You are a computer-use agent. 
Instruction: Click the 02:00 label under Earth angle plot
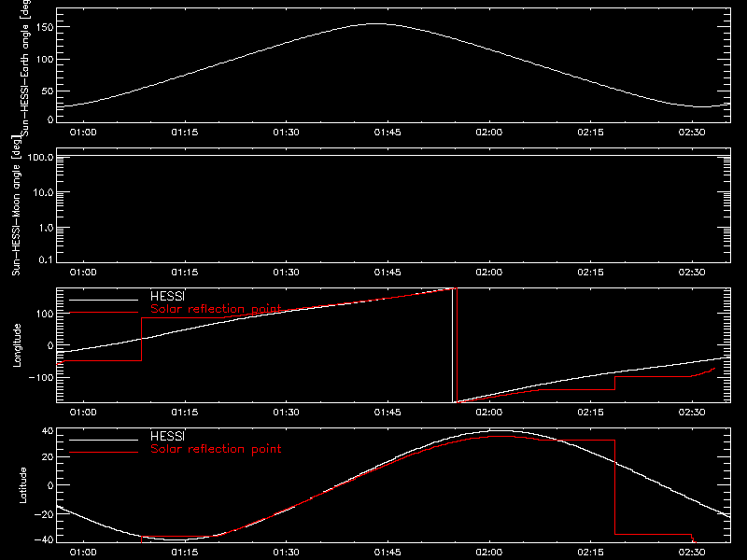coord(488,132)
